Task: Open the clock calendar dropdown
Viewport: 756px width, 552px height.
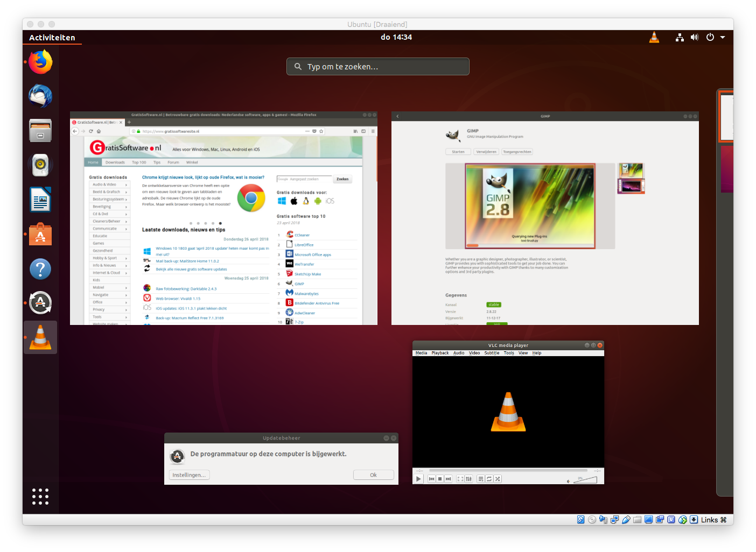Action: point(396,37)
